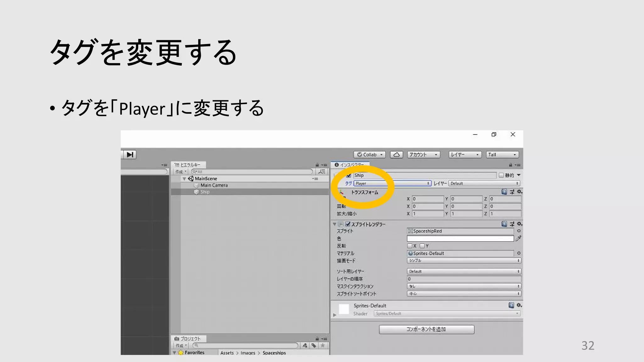Switch to the プロジェクト tab
This screenshot has width=644, height=362.
coord(188,338)
